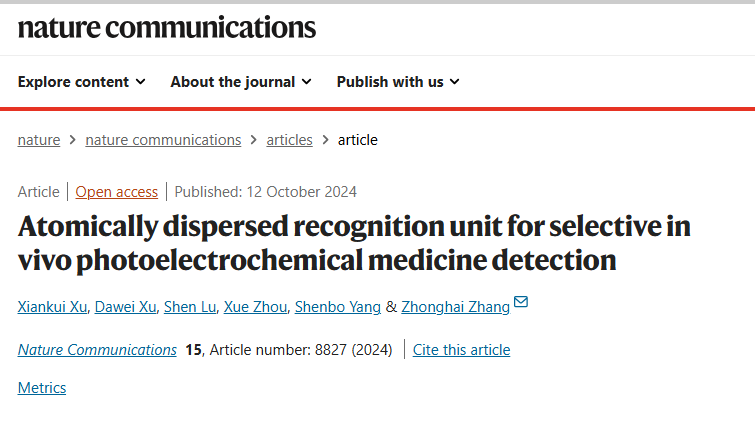Navigate to the articles breadcrumb
This screenshot has height=425, width=755.
(x=289, y=140)
